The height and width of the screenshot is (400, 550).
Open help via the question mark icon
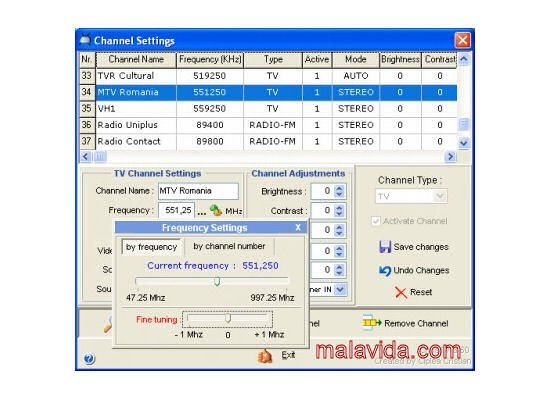coord(89,359)
